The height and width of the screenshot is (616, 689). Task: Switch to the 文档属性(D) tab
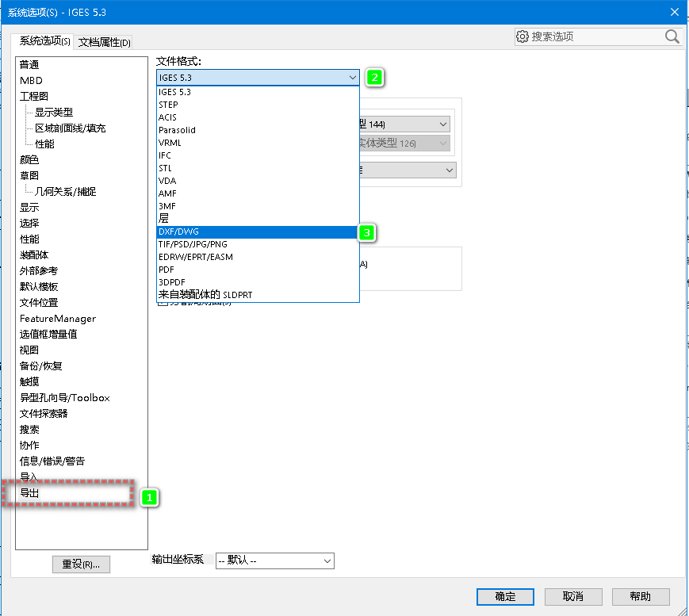(x=104, y=42)
